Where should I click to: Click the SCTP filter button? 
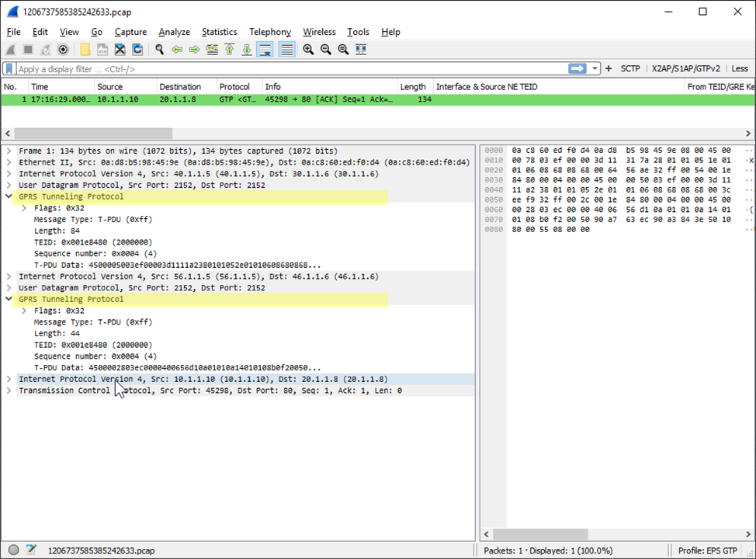629,69
